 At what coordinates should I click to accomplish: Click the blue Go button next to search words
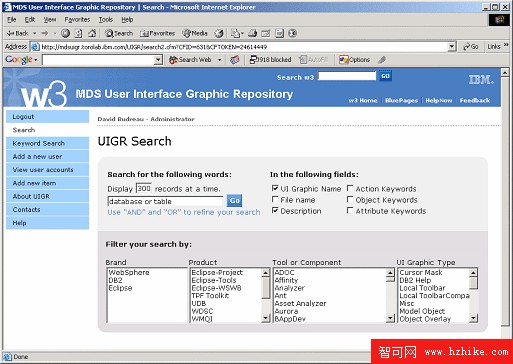pos(234,201)
